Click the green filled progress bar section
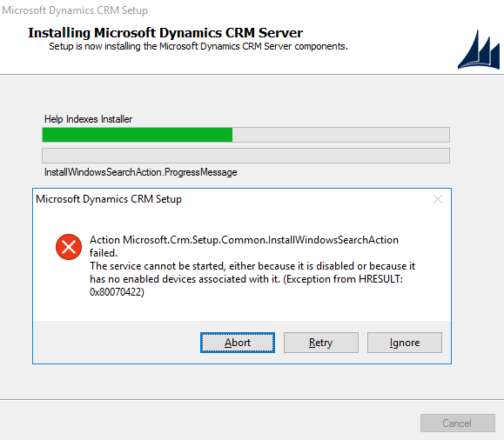This screenshot has width=504, height=440. point(138,135)
